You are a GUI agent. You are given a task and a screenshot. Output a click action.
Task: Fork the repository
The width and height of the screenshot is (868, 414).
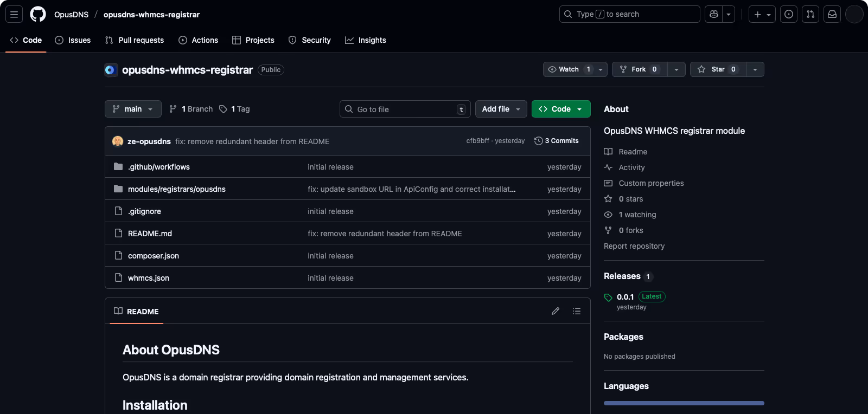[x=640, y=69]
